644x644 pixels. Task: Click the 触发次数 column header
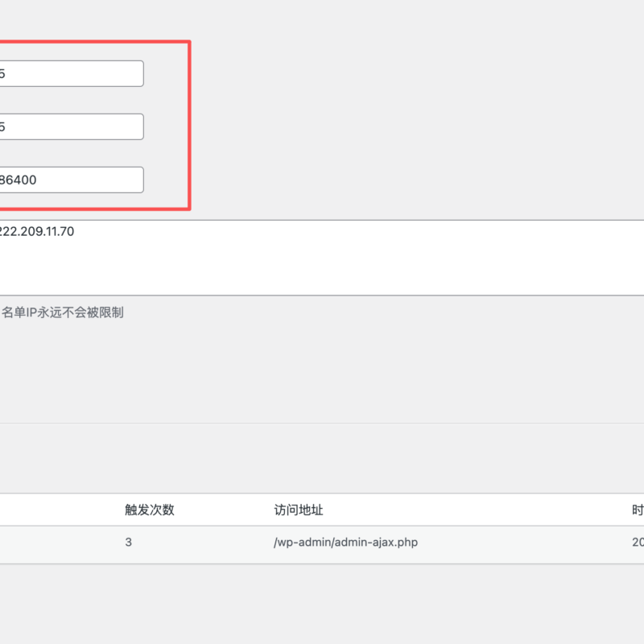[x=150, y=510]
